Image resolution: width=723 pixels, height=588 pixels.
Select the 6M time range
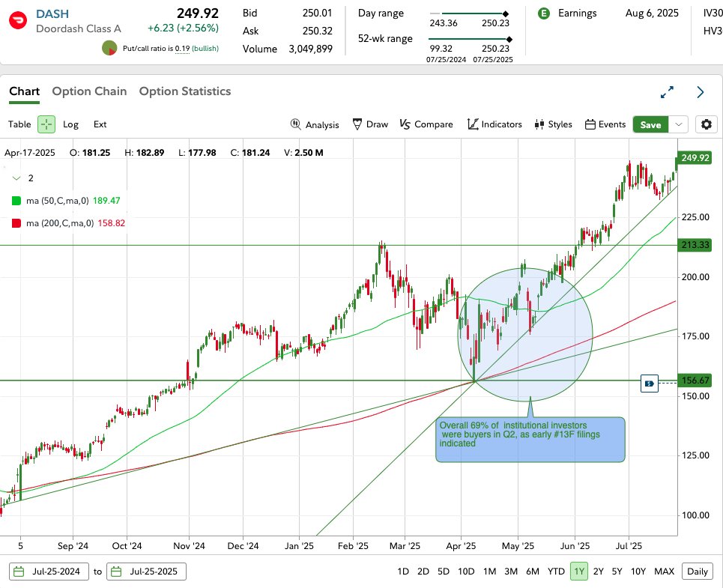click(x=533, y=572)
